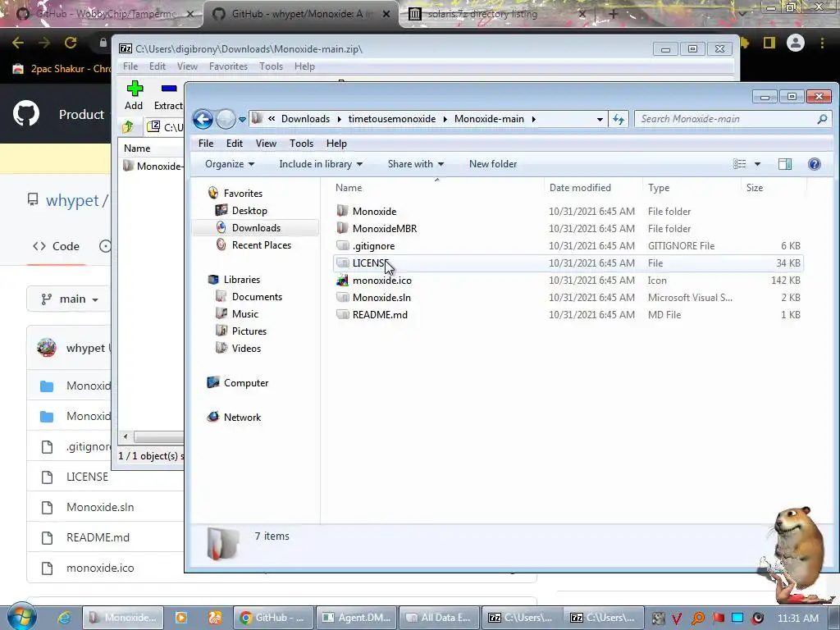Click the Change your view icon
Viewport: 840px width, 630px height.
click(740, 164)
